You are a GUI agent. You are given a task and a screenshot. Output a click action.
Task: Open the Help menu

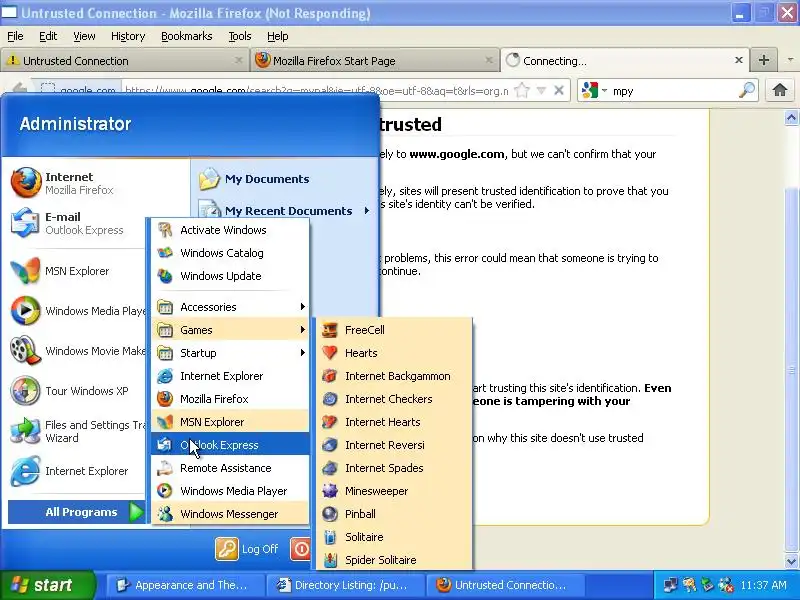(x=278, y=36)
